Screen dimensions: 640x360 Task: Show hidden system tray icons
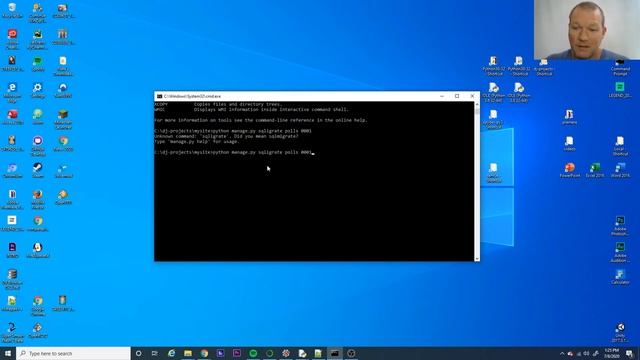pyautogui.click(x=562, y=353)
